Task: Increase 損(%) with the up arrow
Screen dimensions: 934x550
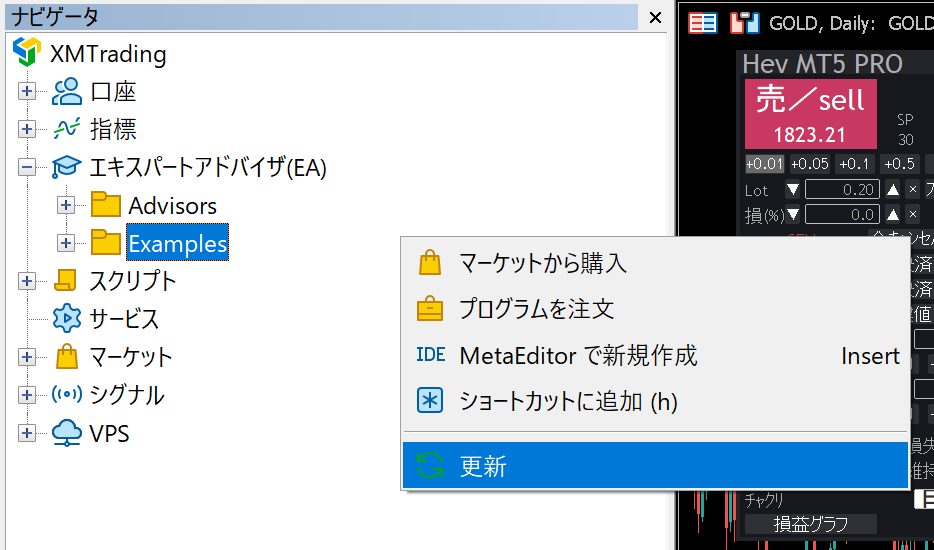Action: pyautogui.click(x=892, y=215)
